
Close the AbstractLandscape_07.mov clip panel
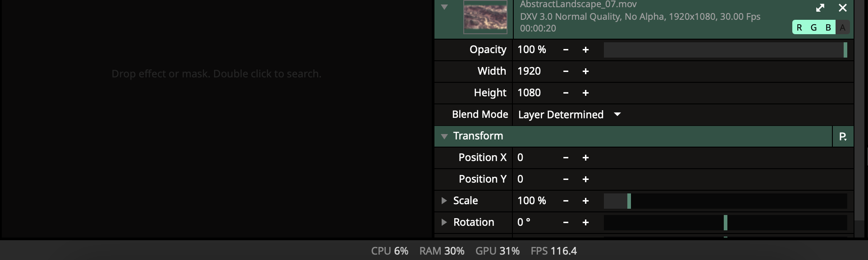coord(843,8)
